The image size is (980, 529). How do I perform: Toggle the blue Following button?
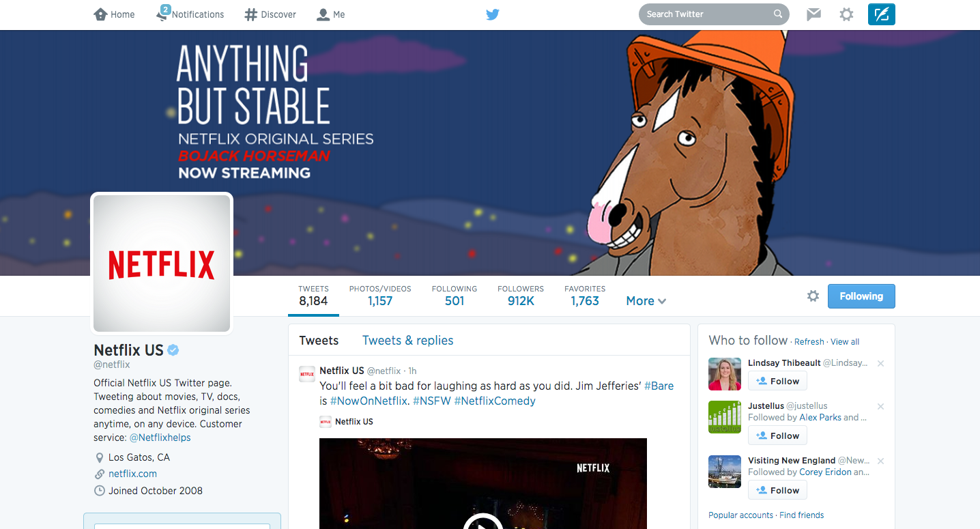(861, 296)
